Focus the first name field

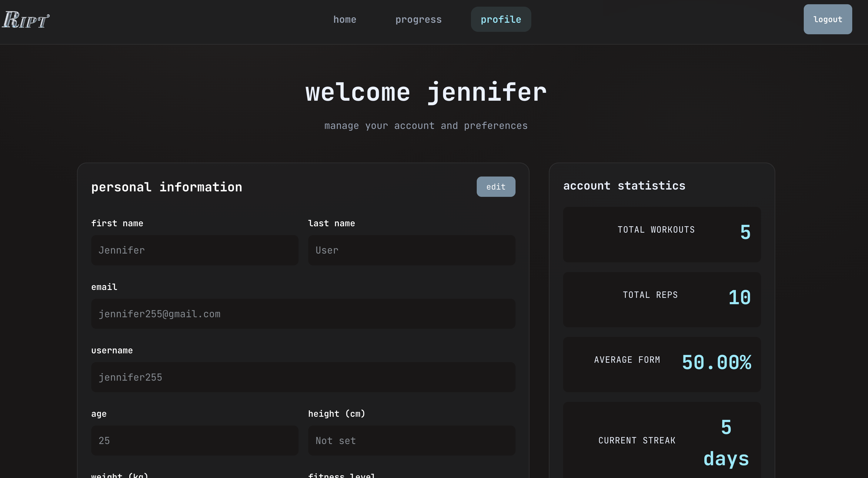(x=195, y=250)
